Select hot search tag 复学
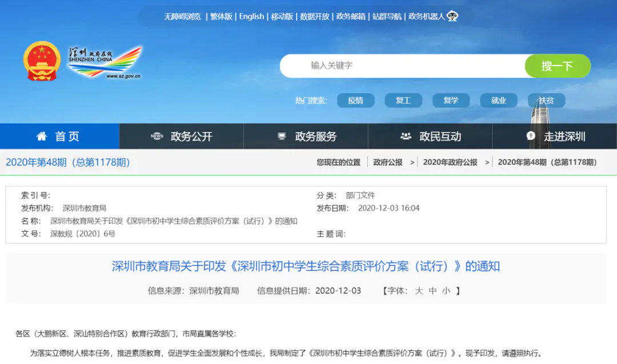Screen dimensions: 617x364 [x=451, y=100]
